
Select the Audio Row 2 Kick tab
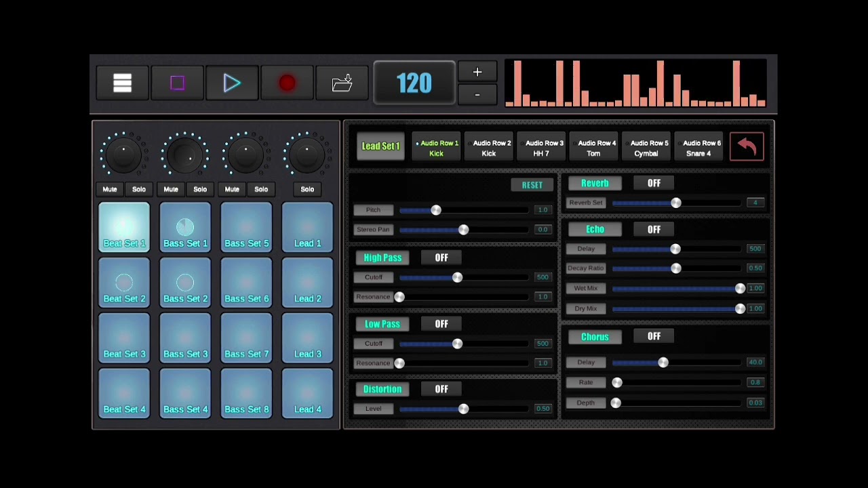coord(490,148)
